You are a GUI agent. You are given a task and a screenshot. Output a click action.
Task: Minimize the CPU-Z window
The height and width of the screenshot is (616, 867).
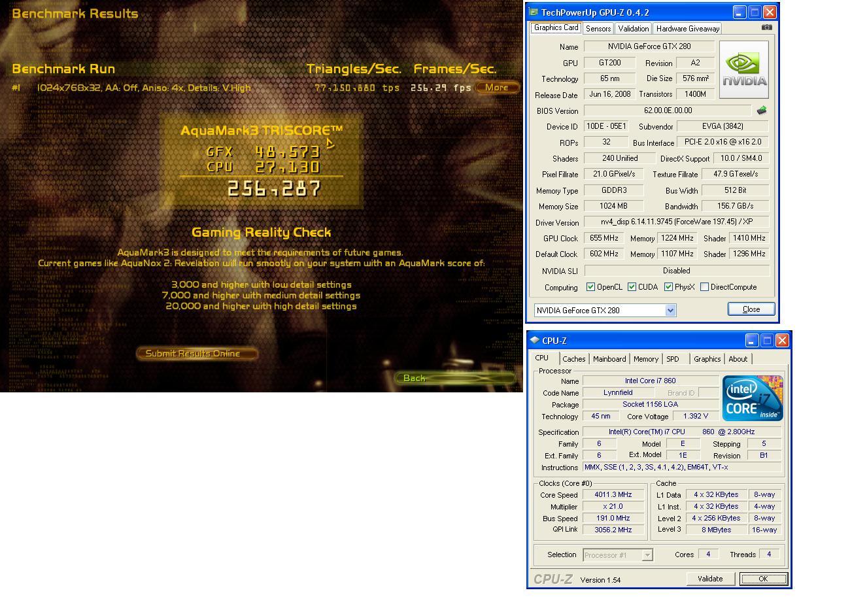751,340
